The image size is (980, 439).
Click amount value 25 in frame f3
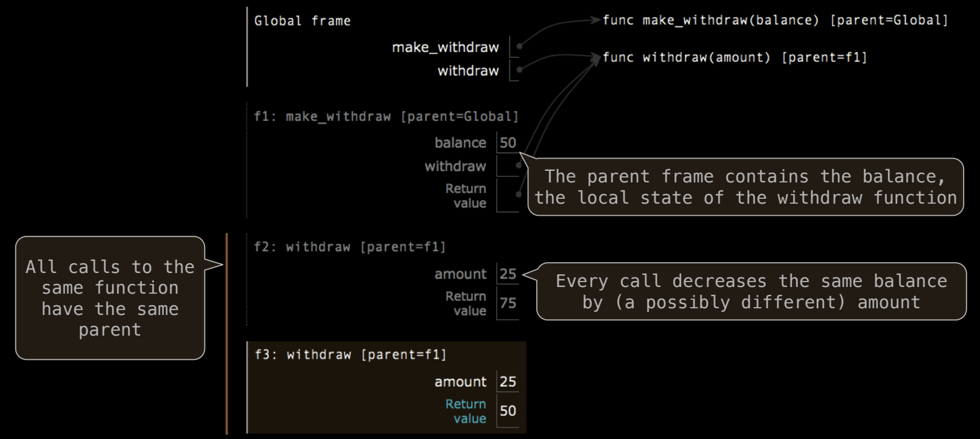point(508,382)
